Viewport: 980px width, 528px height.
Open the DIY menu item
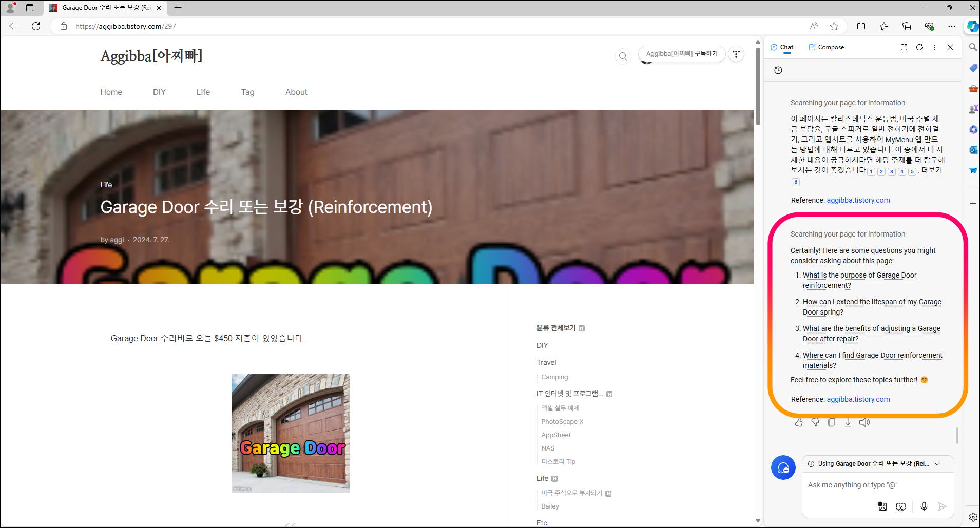[x=159, y=92]
